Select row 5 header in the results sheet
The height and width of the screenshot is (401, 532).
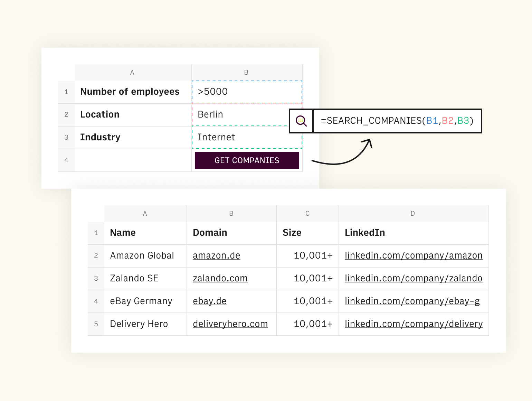point(96,324)
